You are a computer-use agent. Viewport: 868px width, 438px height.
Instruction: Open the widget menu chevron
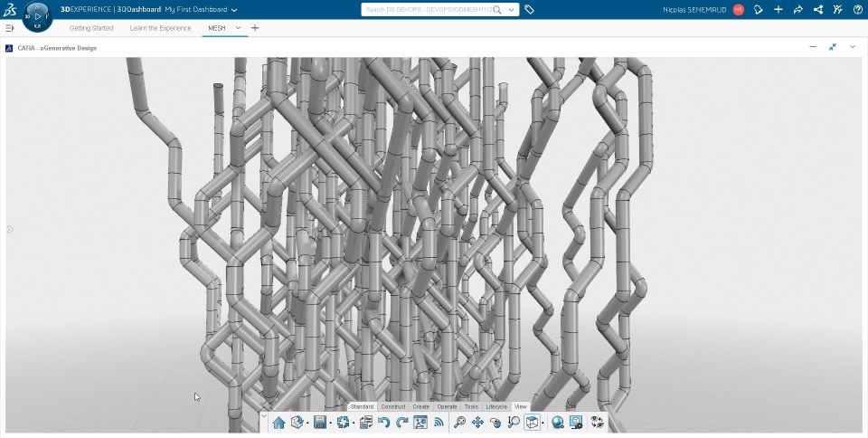pos(853,47)
